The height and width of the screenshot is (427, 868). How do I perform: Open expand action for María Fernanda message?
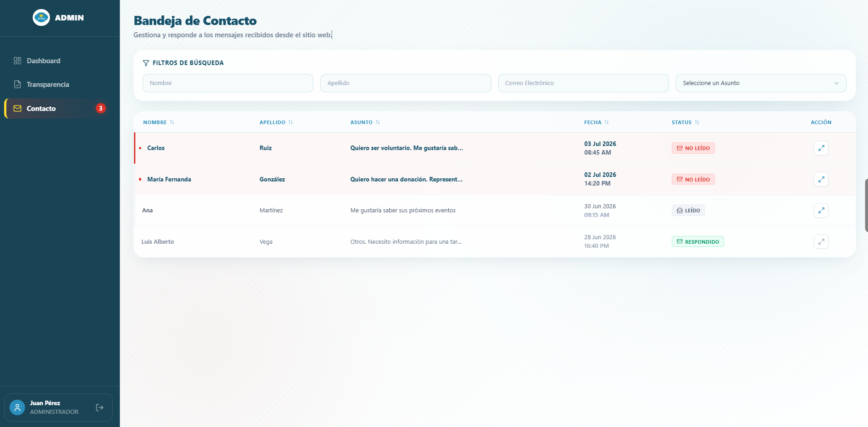821,179
